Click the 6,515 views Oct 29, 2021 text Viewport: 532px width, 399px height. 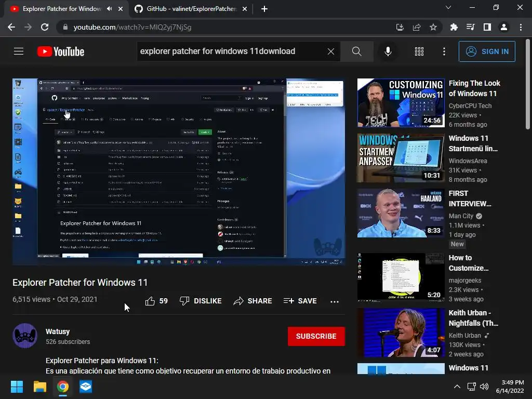55,299
